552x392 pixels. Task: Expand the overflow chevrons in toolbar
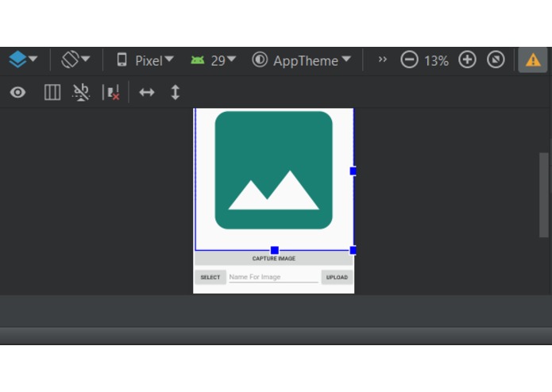tap(382, 60)
